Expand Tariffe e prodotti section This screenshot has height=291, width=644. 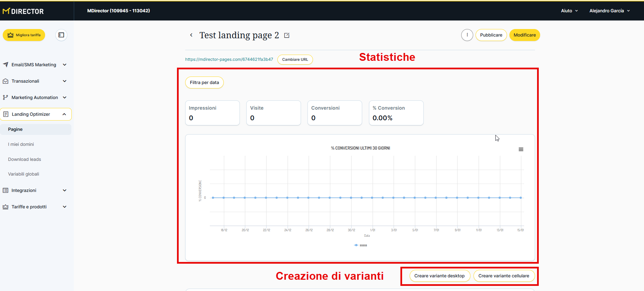[x=65, y=207]
